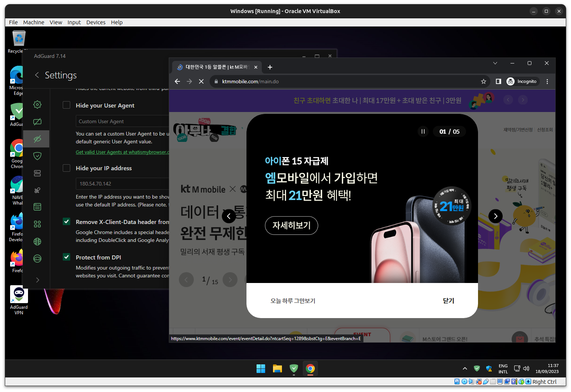Advance carousel with right chevron on banner
Screen dimensions: 571x392
[x=495, y=216]
